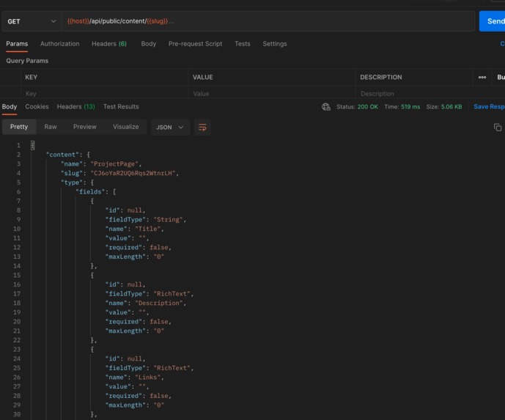This screenshot has height=420, width=505.
Task: Click the VALUE column header
Action: [x=202, y=77]
